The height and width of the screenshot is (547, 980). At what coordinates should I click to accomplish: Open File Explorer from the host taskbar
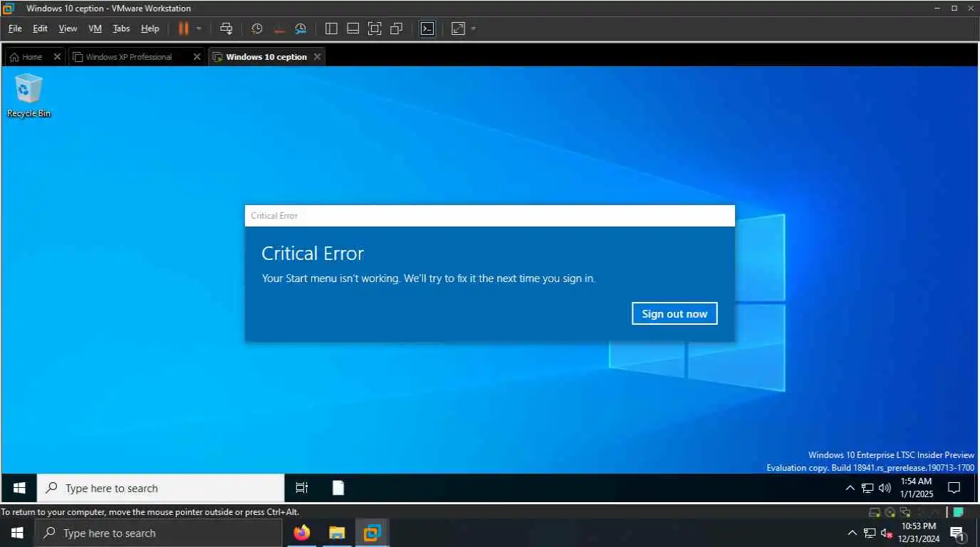tap(337, 533)
